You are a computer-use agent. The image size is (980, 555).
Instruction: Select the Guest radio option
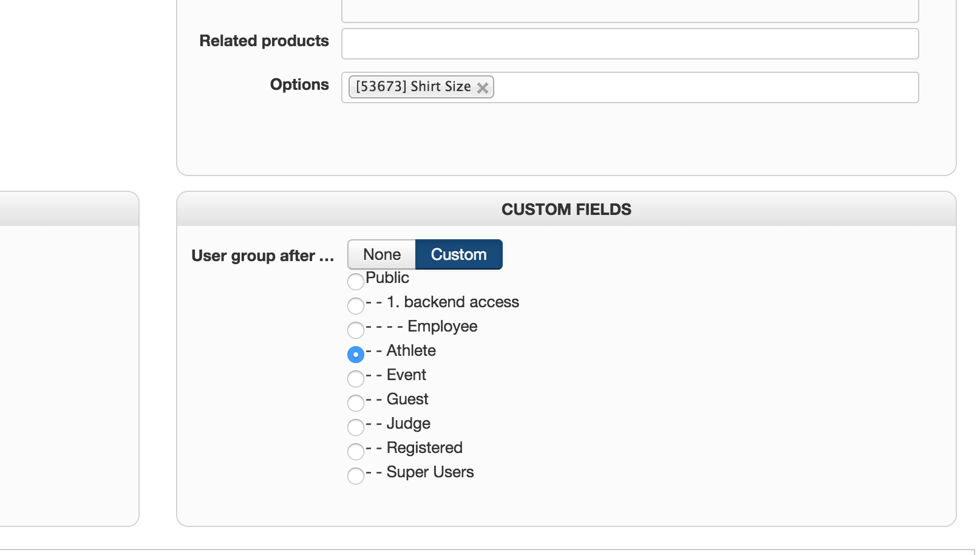[356, 403]
